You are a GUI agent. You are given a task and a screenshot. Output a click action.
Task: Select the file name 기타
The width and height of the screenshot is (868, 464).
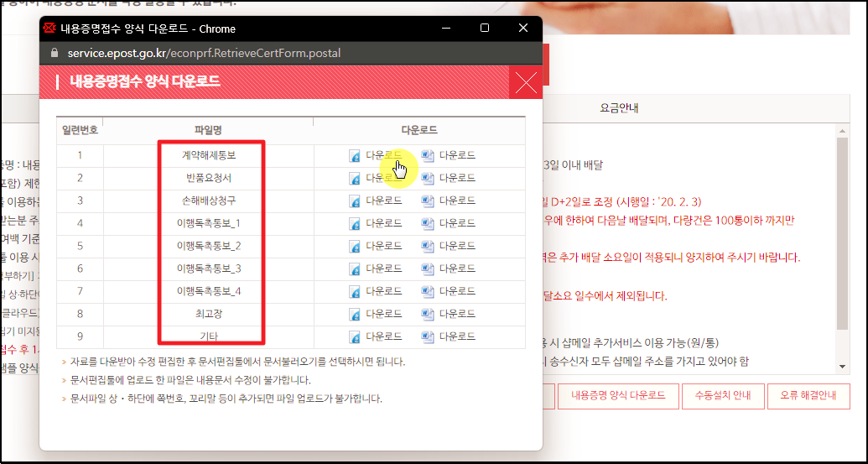point(209,336)
